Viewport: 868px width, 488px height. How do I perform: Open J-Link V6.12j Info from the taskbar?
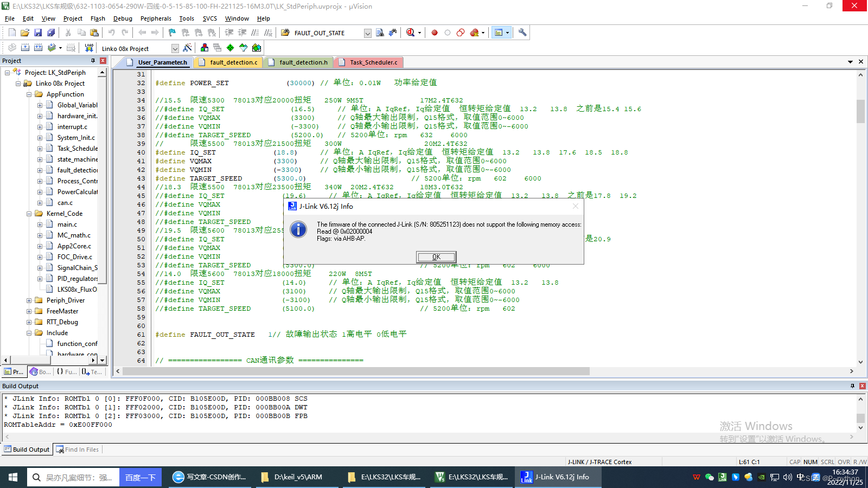[x=557, y=477]
